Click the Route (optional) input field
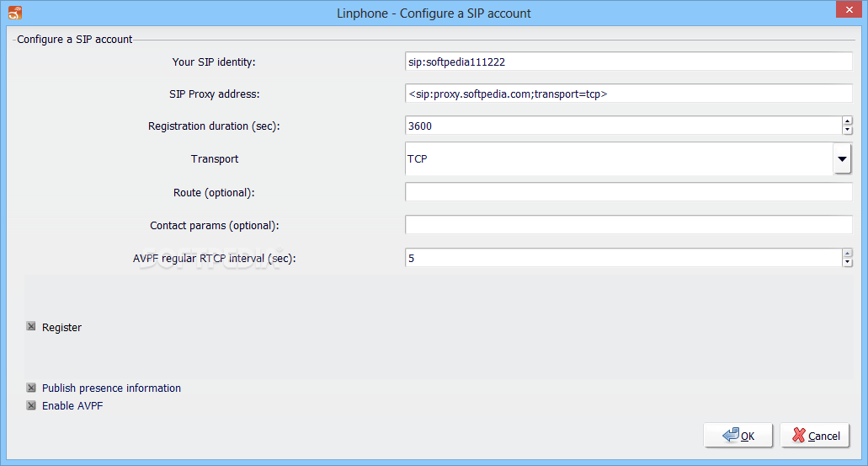 628,192
